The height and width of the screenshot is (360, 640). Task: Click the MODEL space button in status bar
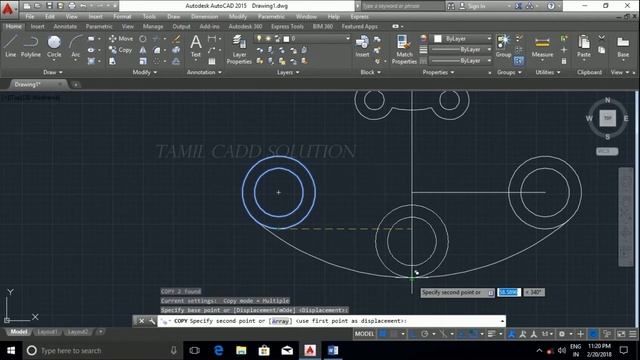coord(364,334)
